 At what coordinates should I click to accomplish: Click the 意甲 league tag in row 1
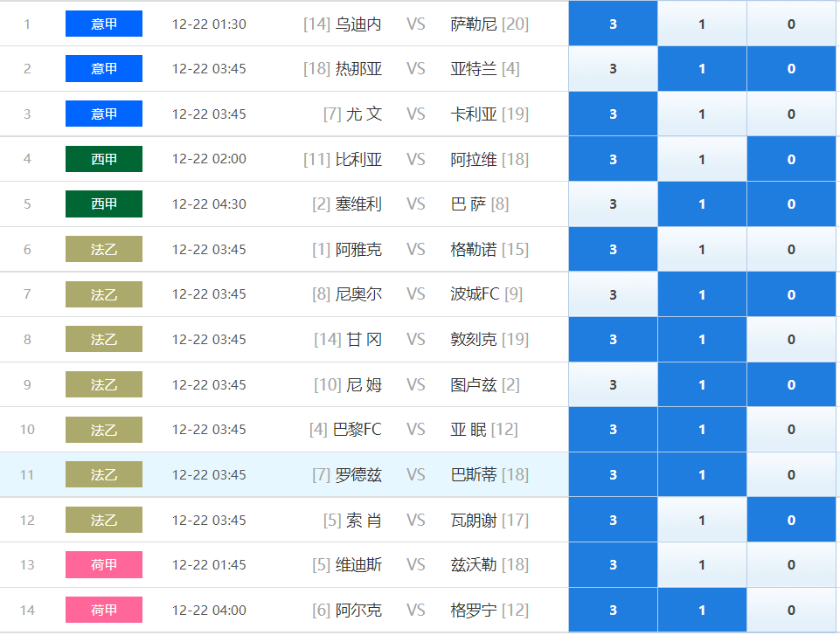pyautogui.click(x=104, y=24)
